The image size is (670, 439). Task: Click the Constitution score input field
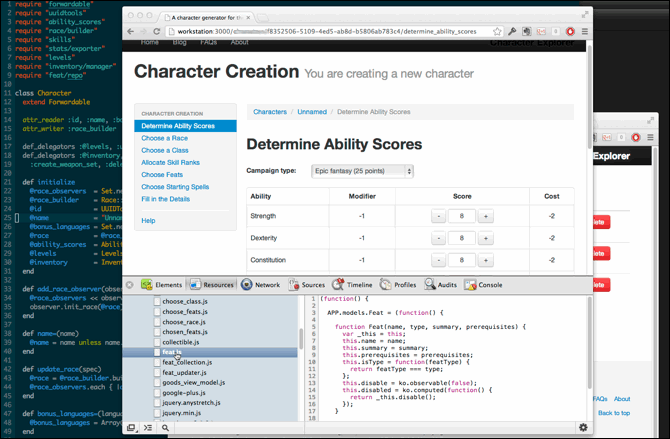461,260
